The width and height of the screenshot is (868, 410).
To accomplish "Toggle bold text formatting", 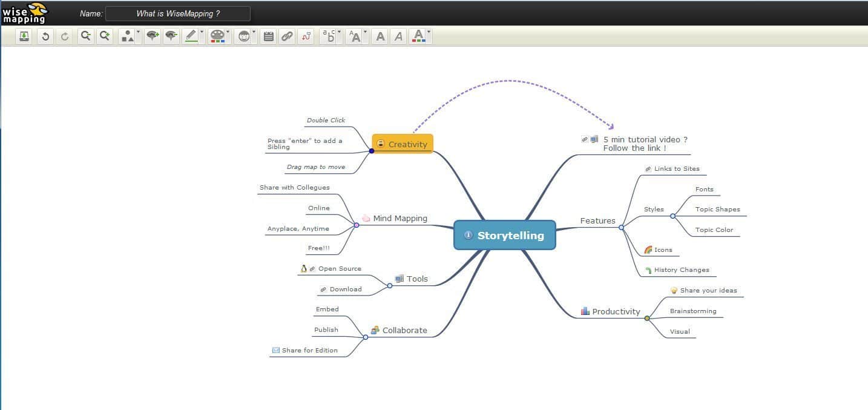I will point(380,36).
